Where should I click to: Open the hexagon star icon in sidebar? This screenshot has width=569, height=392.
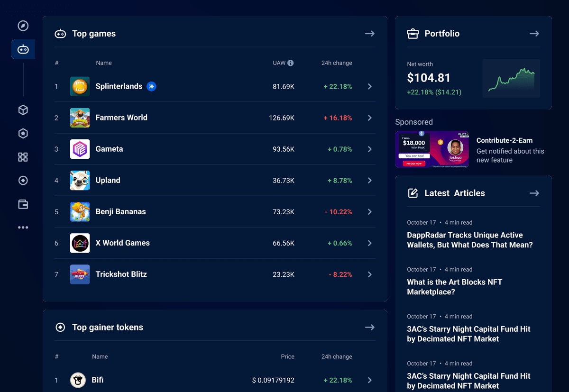click(x=23, y=134)
